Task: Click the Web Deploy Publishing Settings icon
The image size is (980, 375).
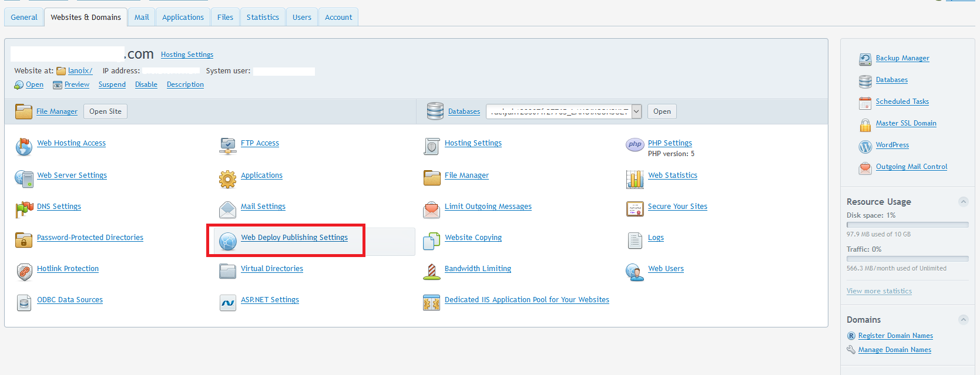Action: pyautogui.click(x=227, y=241)
